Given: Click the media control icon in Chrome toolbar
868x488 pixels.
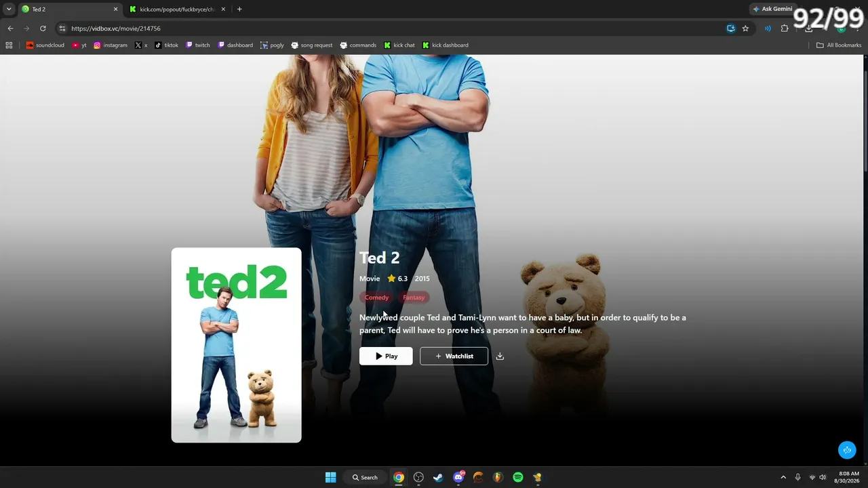Looking at the screenshot, I should pos(768,28).
